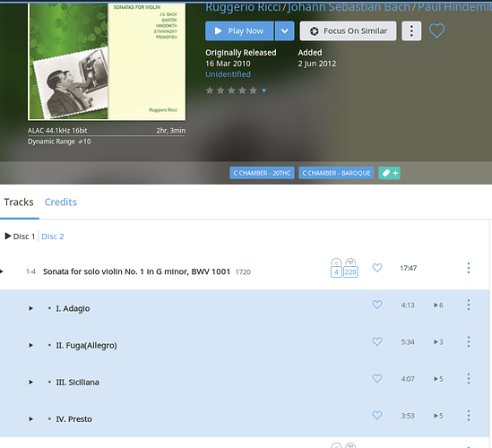Open the three-dot menu for IV. Presto

coord(469,416)
